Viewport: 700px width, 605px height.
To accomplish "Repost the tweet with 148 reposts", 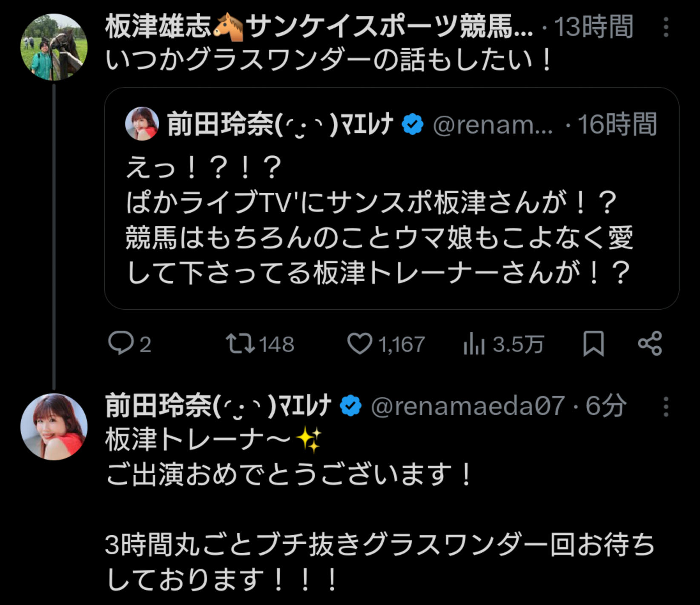I will (241, 343).
